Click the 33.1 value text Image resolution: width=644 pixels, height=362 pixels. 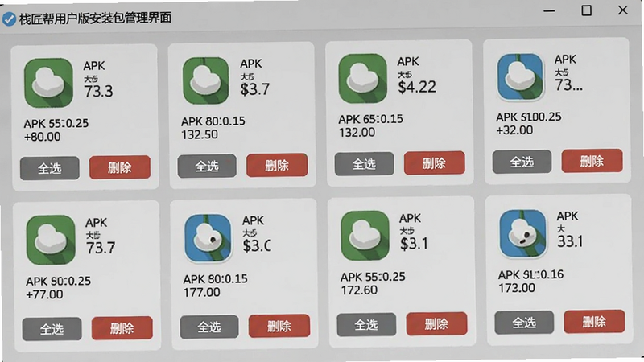570,241
